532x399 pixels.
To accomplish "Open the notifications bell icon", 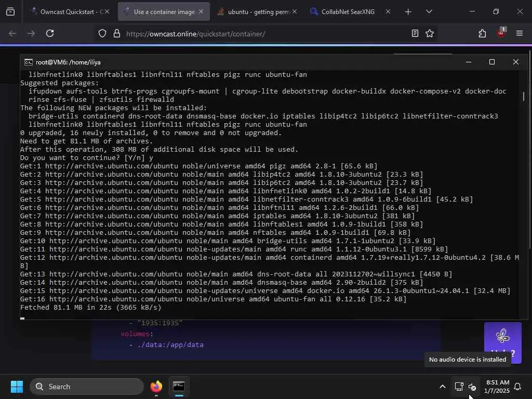I will pyautogui.click(x=517, y=387).
